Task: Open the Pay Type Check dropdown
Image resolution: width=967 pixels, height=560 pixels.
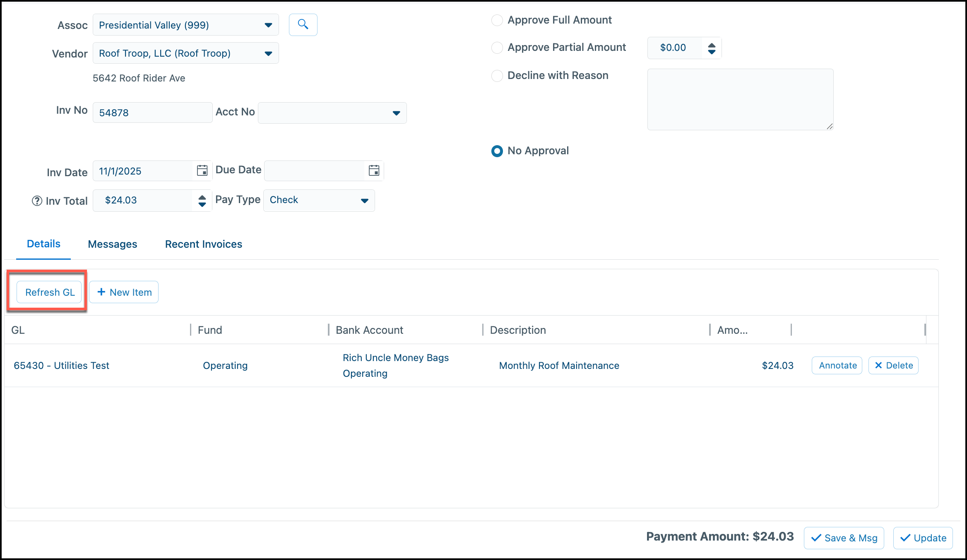Action: pyautogui.click(x=364, y=201)
